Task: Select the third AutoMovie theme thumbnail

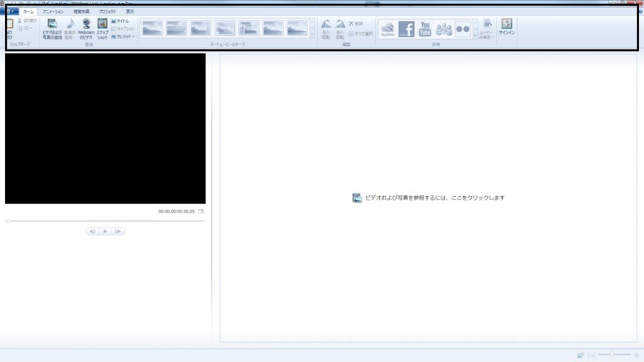Action: pos(201,28)
